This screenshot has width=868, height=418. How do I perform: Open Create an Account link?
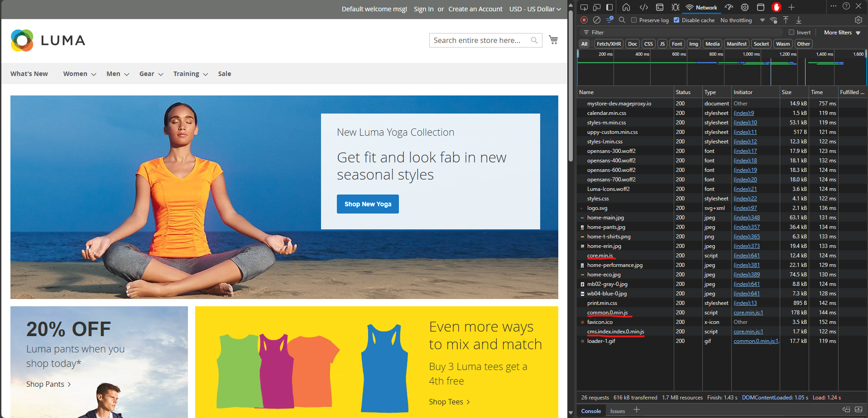coord(475,9)
